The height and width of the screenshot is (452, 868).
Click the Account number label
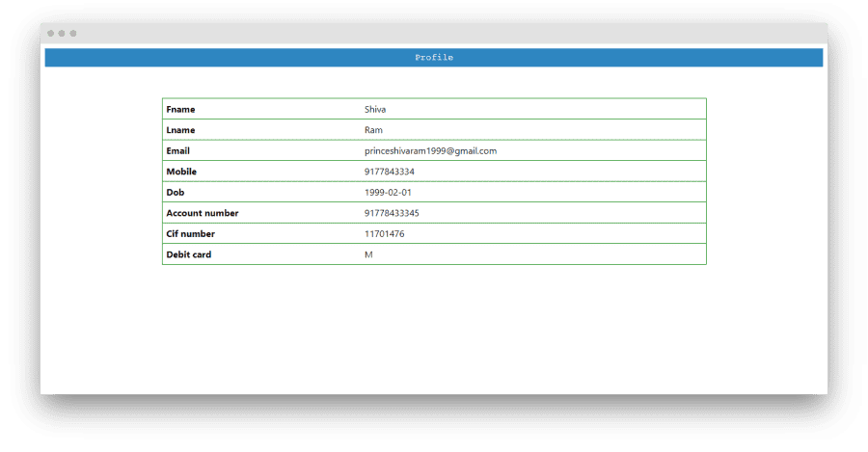203,213
